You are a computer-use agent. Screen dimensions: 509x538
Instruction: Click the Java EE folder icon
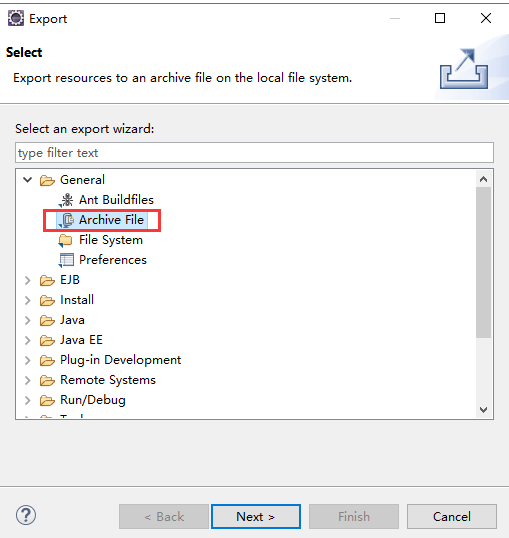click(47, 340)
